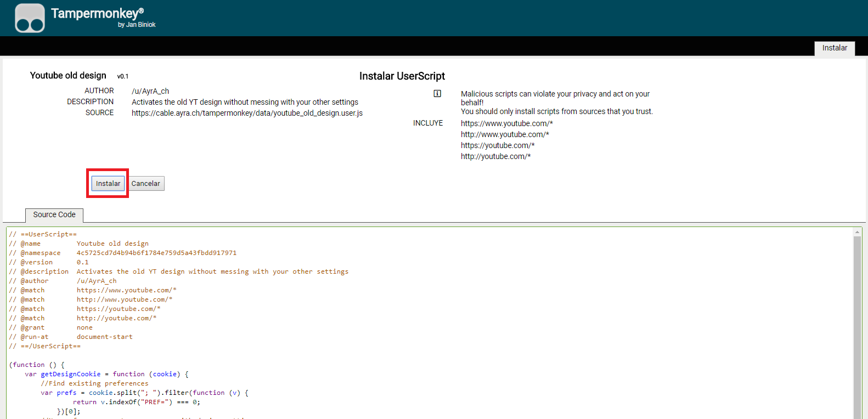Click the Cancelar button
Image resolution: width=868 pixels, height=419 pixels.
pos(146,183)
